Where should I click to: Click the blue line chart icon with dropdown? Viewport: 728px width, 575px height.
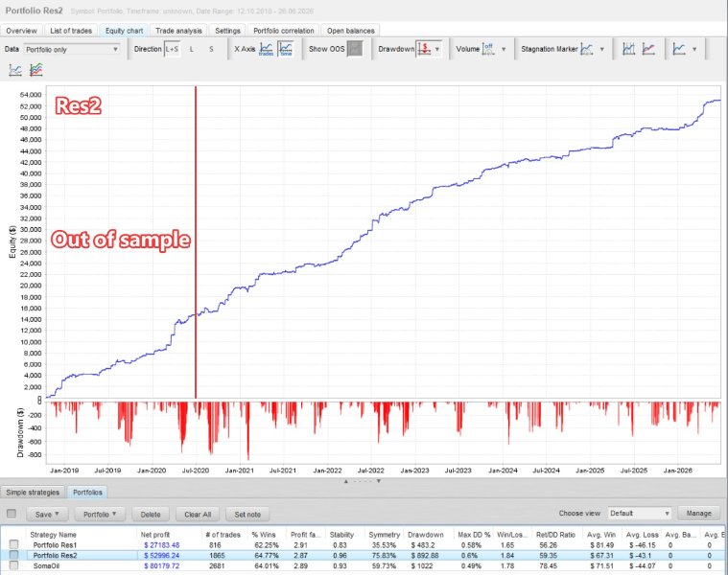pyautogui.click(x=679, y=49)
